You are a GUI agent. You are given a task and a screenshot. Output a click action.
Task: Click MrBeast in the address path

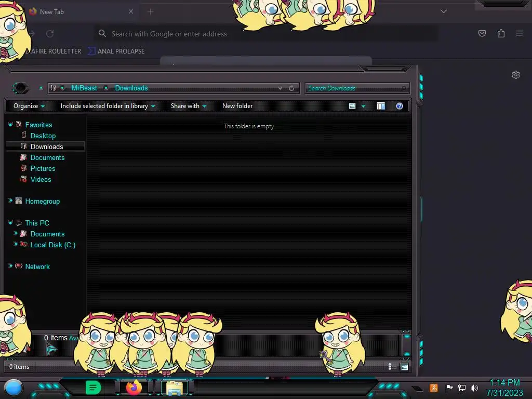(x=84, y=88)
